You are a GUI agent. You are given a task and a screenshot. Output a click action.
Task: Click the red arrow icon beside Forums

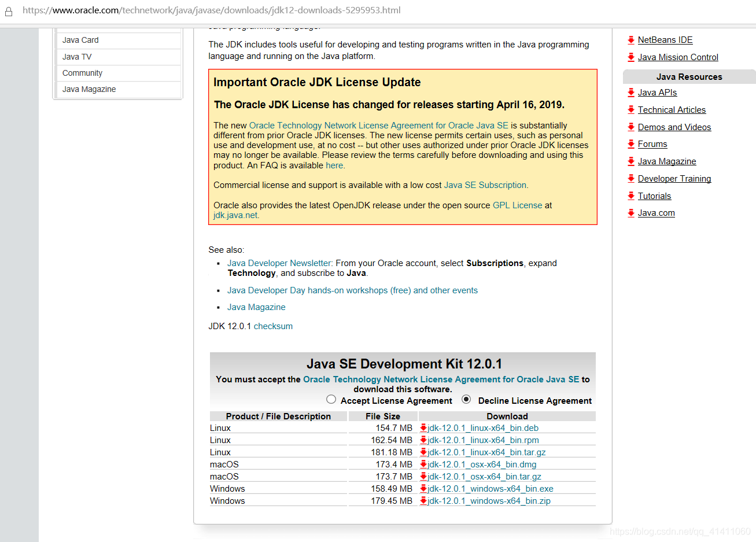click(x=631, y=144)
